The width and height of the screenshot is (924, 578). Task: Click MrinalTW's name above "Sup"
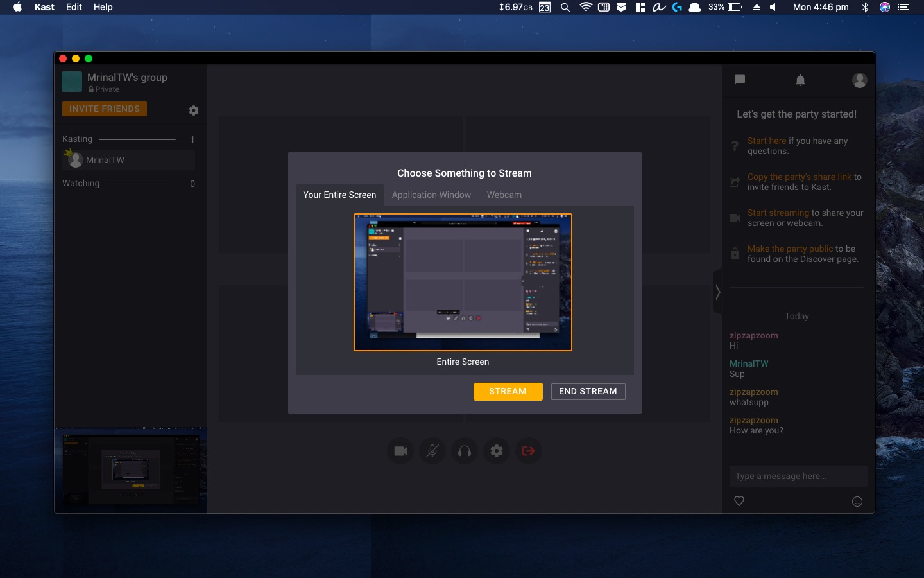tap(748, 363)
